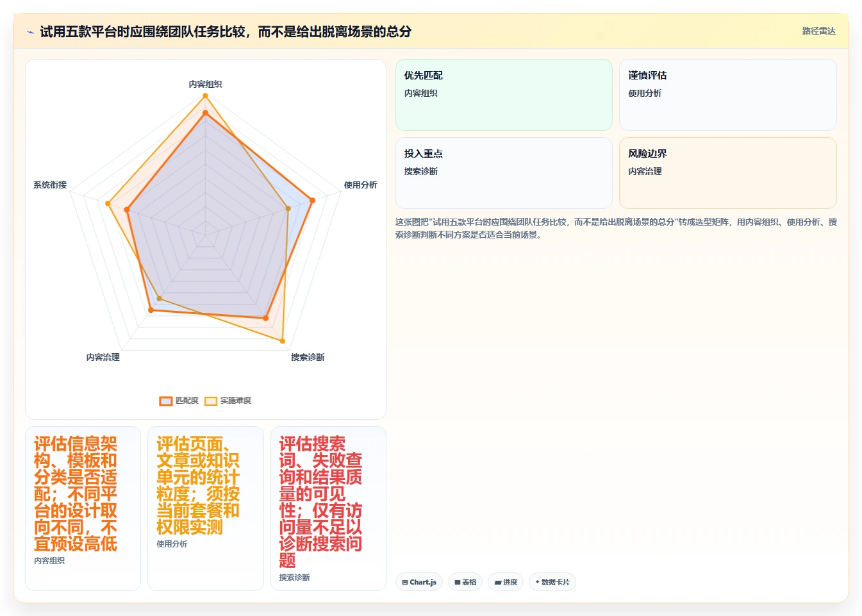Image resolution: width=862 pixels, height=616 pixels.
Task: Click the lightning icon beside the header title
Action: [x=30, y=32]
